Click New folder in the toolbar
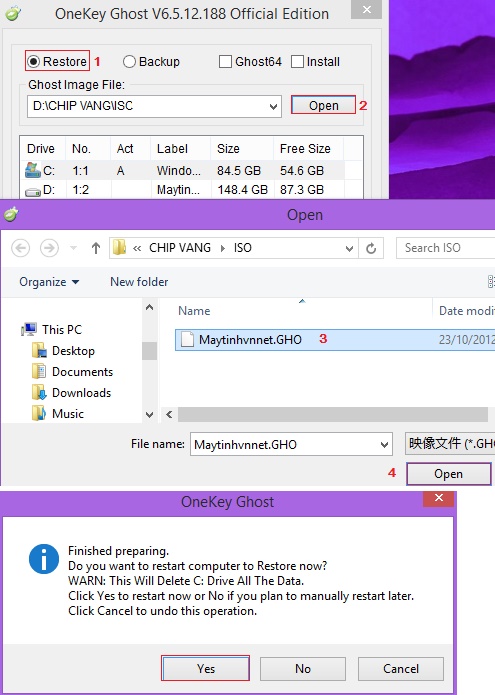This screenshot has width=495, height=695. coord(139,282)
